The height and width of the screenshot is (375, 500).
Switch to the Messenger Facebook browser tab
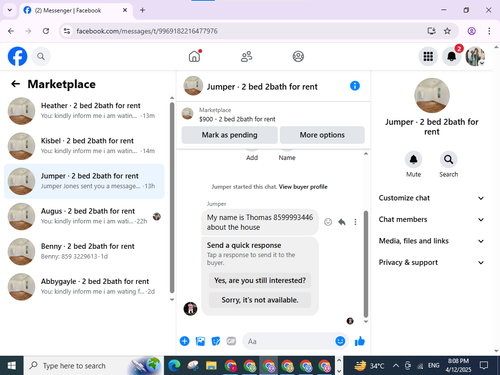pyautogui.click(x=76, y=11)
